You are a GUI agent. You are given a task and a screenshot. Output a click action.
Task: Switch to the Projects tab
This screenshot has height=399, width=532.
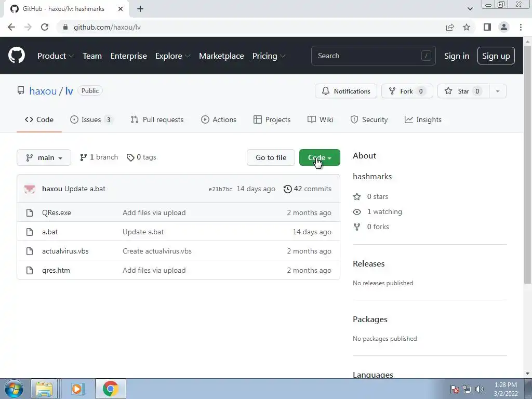272,119
